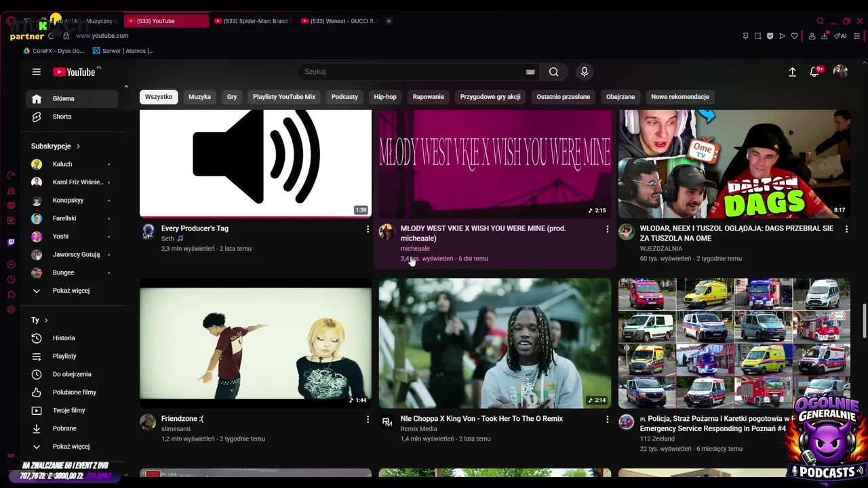Open Do obejrzenia in sidebar
The height and width of the screenshot is (488, 868).
[x=72, y=374]
